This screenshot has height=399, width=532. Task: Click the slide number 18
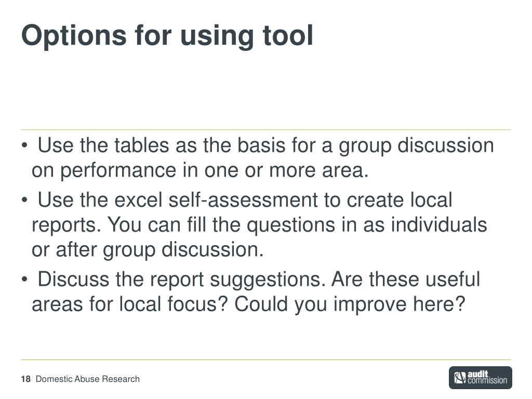point(26,379)
